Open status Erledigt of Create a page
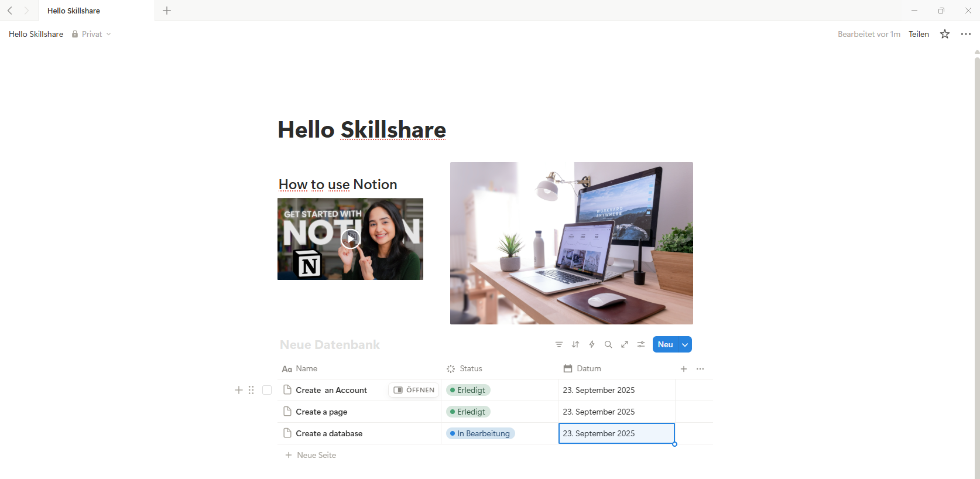Image resolution: width=980 pixels, height=479 pixels. [x=468, y=412]
